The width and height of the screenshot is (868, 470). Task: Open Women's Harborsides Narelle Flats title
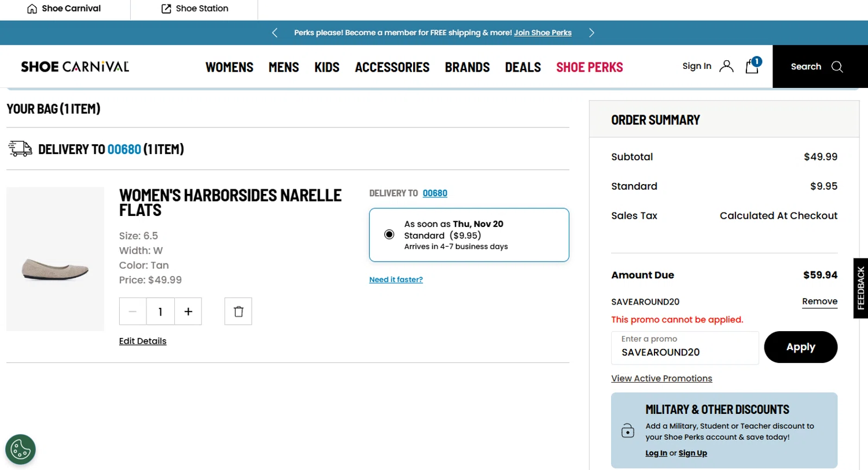coord(230,202)
